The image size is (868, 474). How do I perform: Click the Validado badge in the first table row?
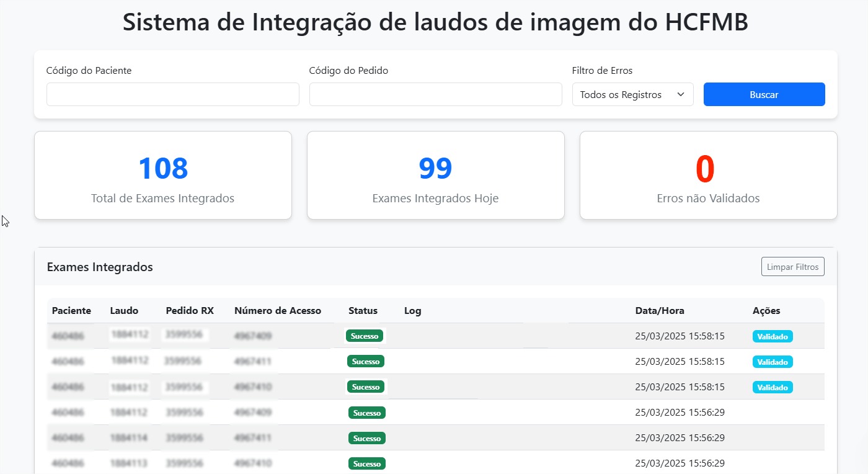point(773,336)
